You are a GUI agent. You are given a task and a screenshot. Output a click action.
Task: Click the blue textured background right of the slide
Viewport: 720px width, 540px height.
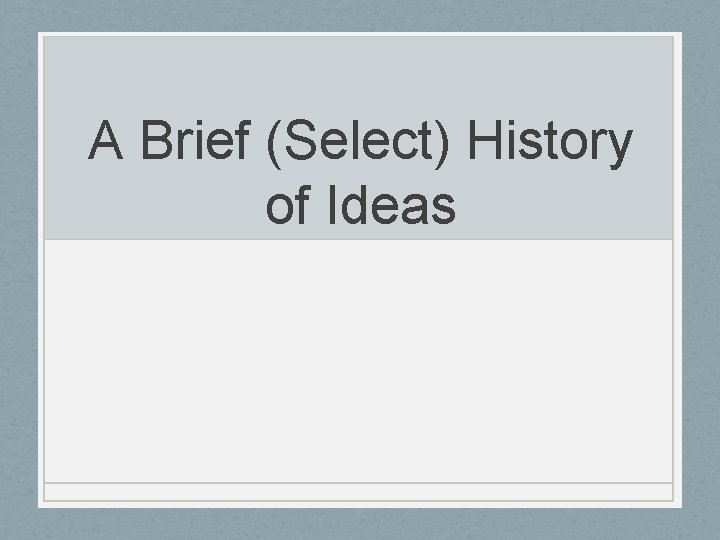click(701, 270)
